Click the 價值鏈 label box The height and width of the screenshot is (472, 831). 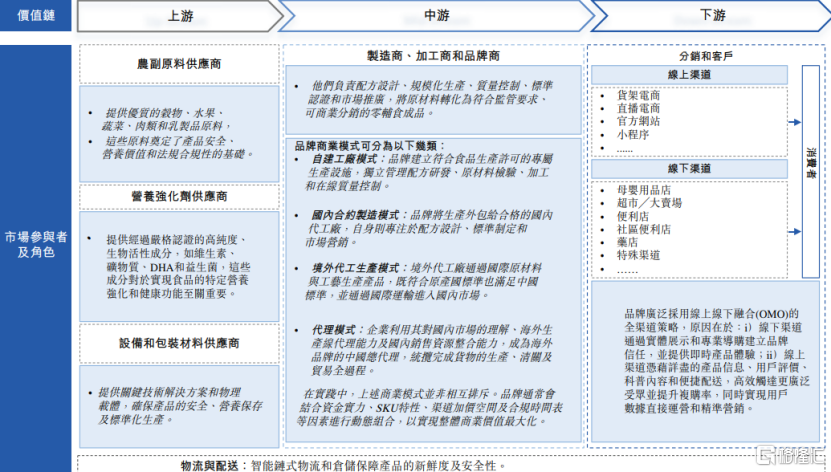pyautogui.click(x=36, y=16)
